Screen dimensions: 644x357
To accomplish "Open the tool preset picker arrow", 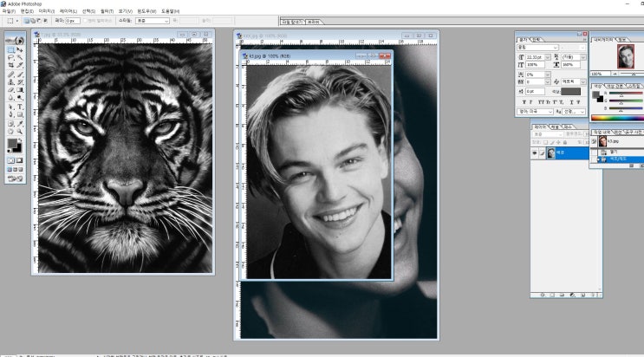I will pyautogui.click(x=17, y=21).
